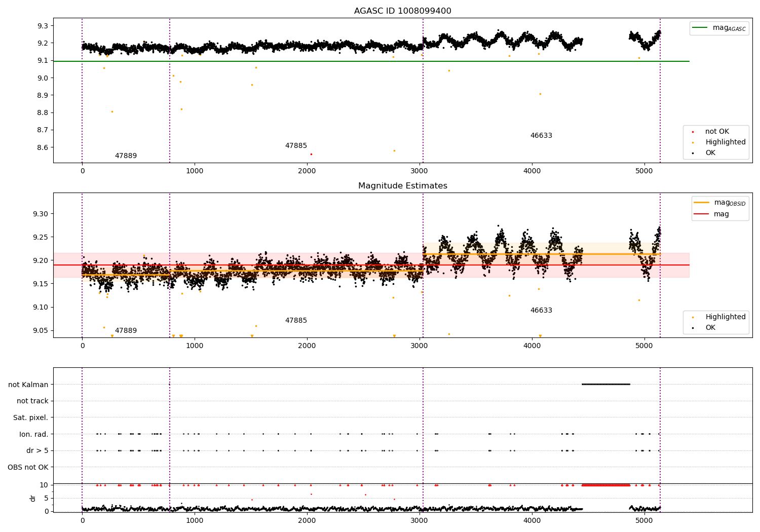Viewport: 760px width, 532px height.
Task: Click the 9.3 tick label on top plot
Action: click(43, 26)
